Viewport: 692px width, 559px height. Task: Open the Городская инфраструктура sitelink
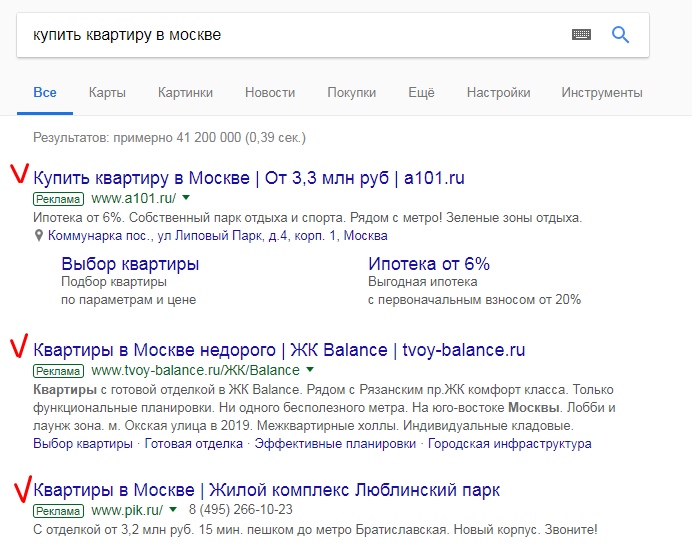[x=510, y=443]
